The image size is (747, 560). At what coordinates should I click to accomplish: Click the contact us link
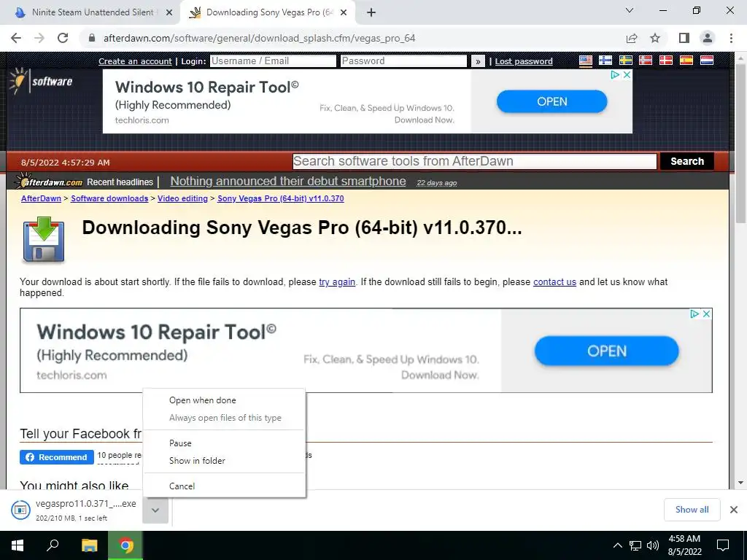click(x=554, y=282)
